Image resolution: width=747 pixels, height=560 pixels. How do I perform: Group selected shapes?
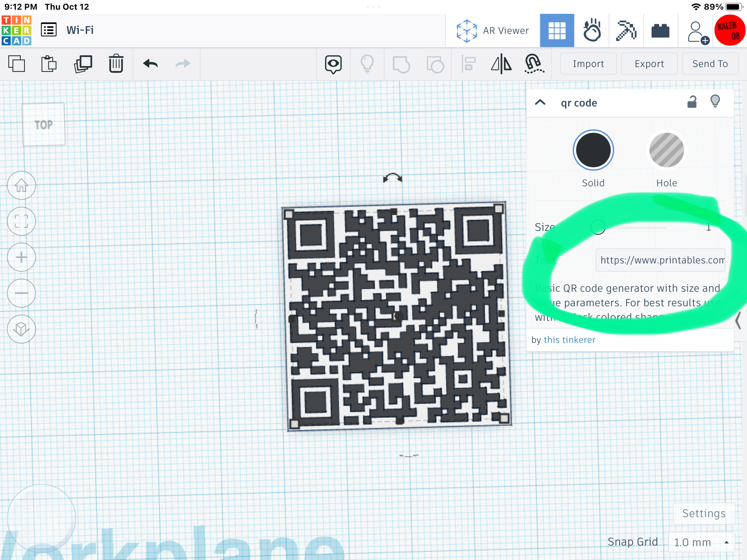401,64
